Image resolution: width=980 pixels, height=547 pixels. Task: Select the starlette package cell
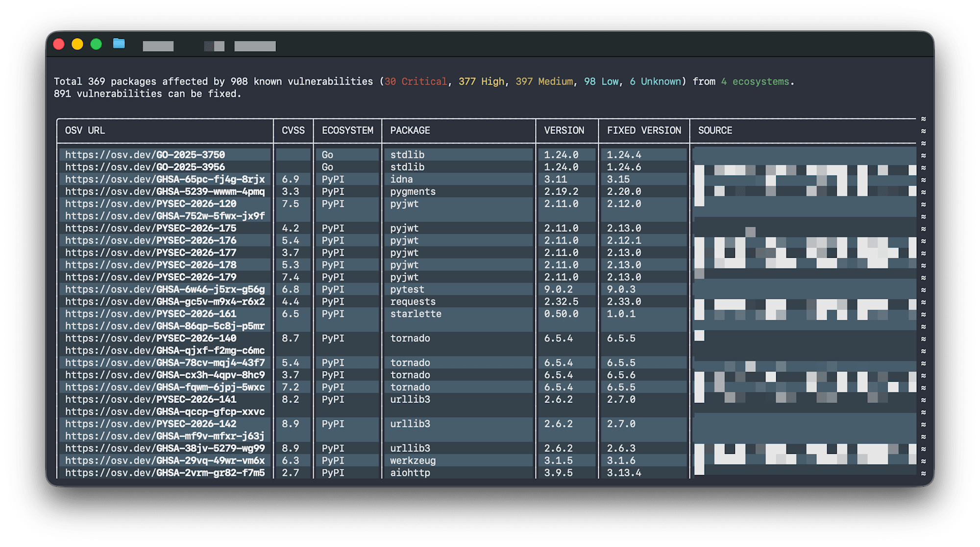click(x=416, y=314)
